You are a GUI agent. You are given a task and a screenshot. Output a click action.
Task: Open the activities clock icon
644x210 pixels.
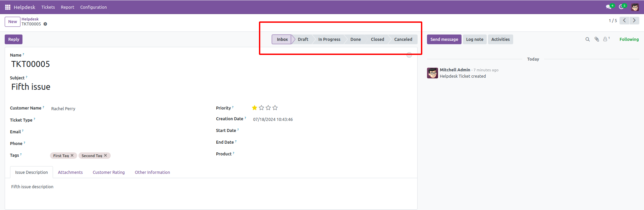coord(621,7)
